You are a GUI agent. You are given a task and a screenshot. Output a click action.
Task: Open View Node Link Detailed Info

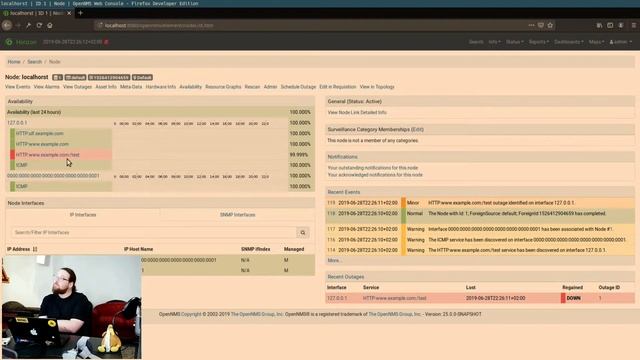[x=357, y=113]
